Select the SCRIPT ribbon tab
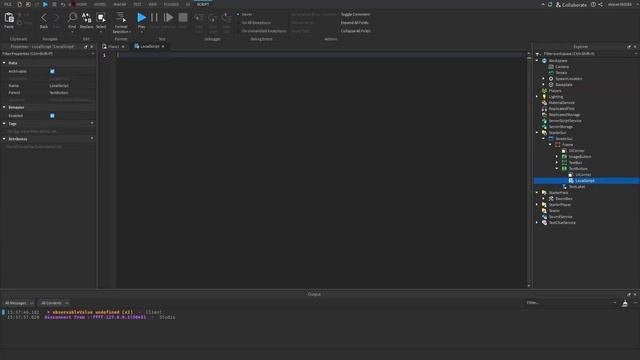 203,4
